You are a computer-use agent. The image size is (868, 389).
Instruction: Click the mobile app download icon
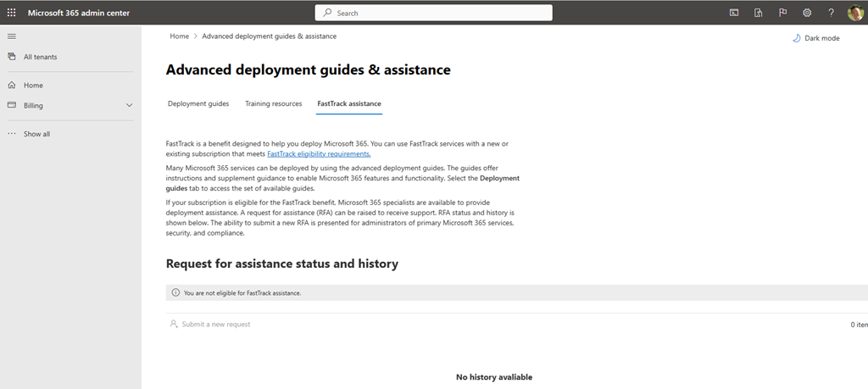click(759, 13)
